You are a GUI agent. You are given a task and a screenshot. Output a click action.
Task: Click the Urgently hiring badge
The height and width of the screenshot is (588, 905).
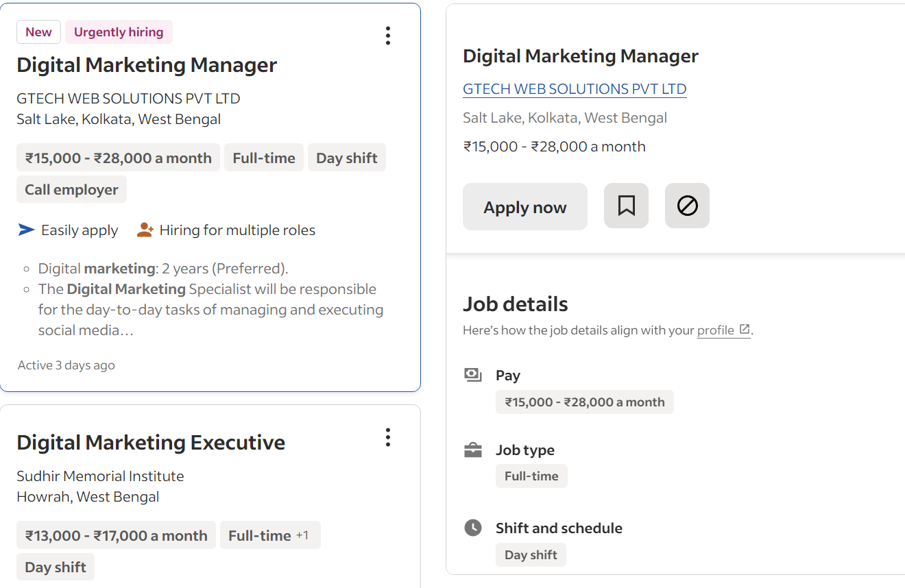(119, 32)
